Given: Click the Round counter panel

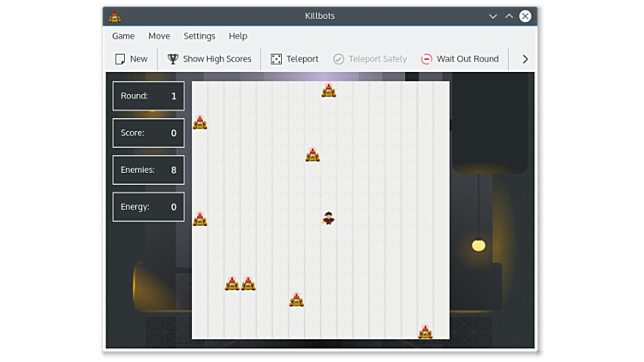Looking at the screenshot, I should (x=148, y=96).
